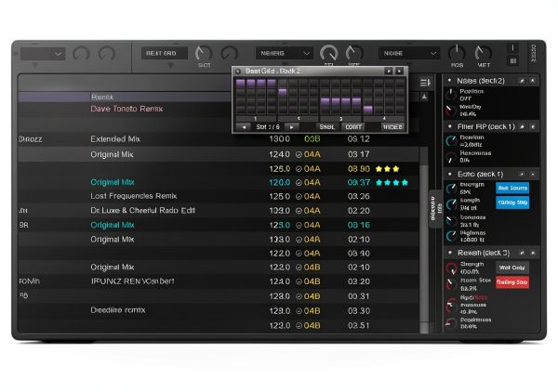This screenshot has width=558, height=392.
Task: Open the blank dropdown in top-left corner
Action: [x=43, y=54]
